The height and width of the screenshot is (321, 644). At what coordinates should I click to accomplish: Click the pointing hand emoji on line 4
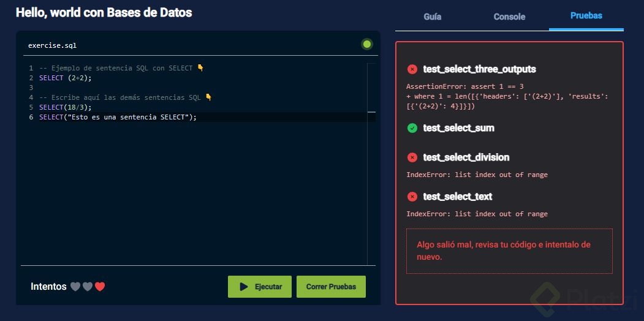pyautogui.click(x=208, y=97)
